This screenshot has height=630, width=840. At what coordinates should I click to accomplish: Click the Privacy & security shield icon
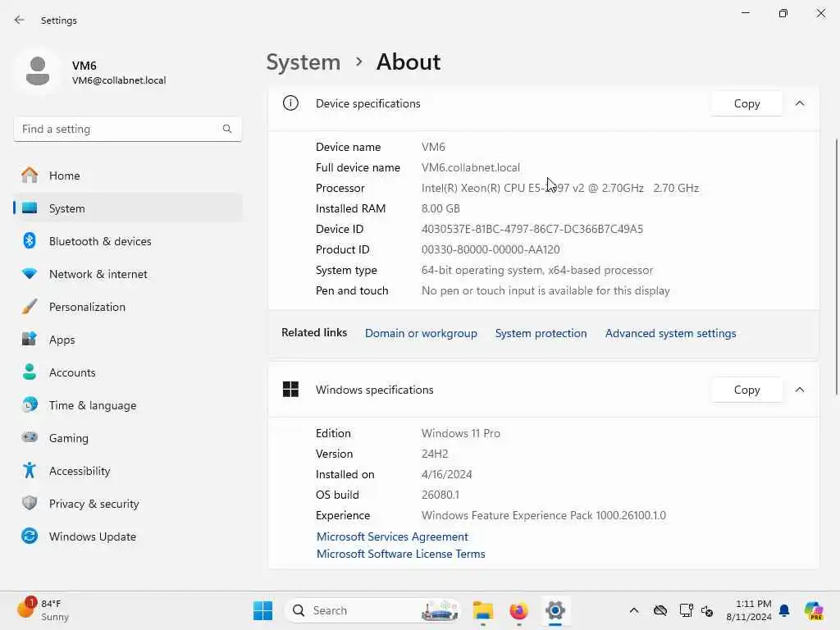(x=30, y=503)
